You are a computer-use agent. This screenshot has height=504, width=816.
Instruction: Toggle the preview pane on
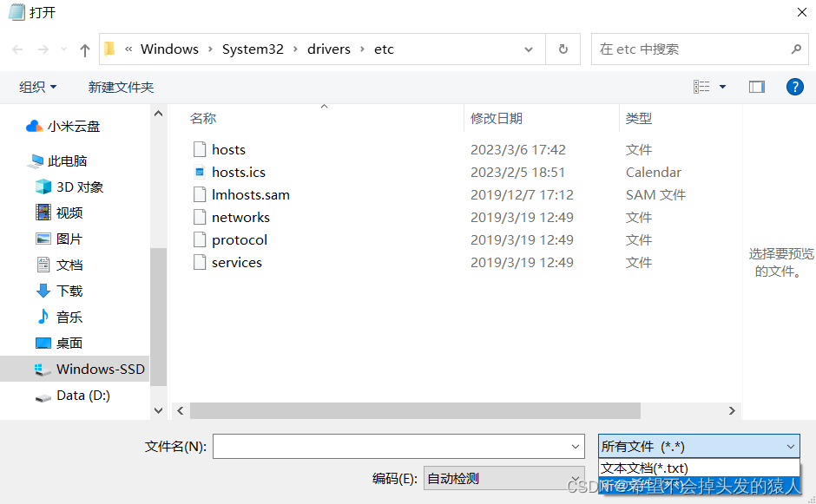point(756,87)
